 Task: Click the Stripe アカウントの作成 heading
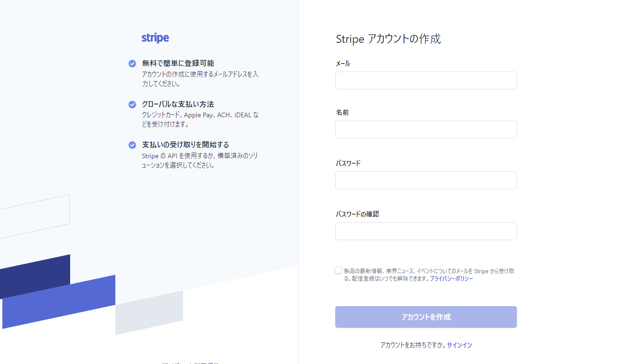(388, 39)
